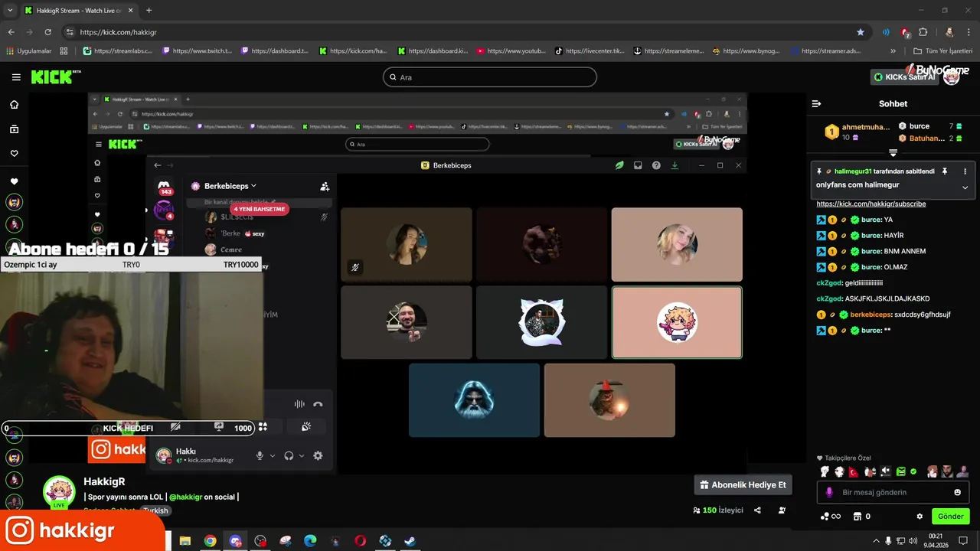
Task: Open Browse icon in Kick sidebar
Action: click(14, 129)
